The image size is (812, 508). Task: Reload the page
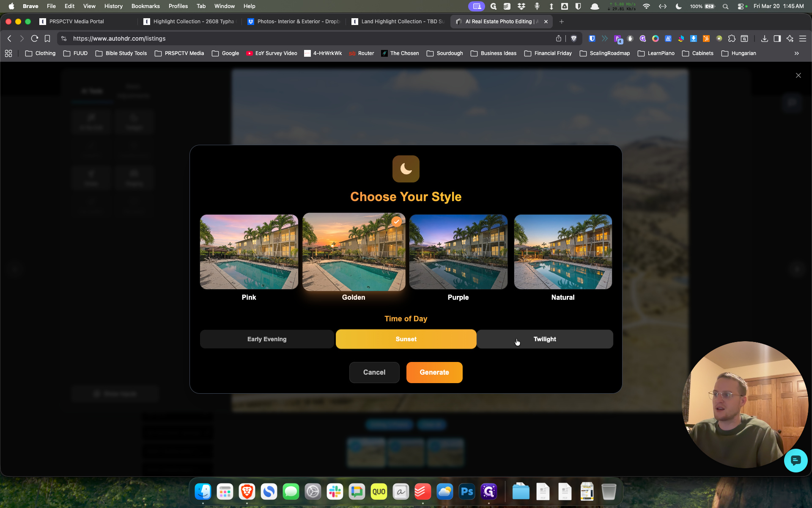point(35,39)
